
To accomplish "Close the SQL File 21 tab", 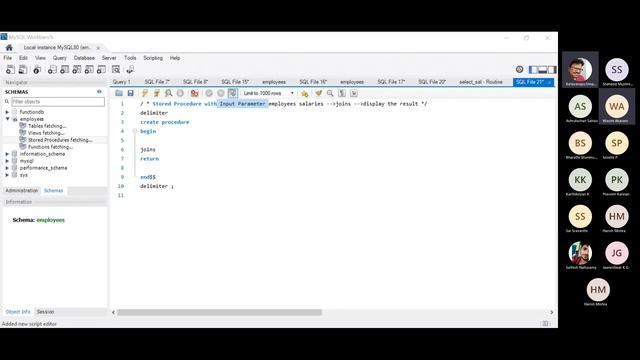I will point(549,82).
